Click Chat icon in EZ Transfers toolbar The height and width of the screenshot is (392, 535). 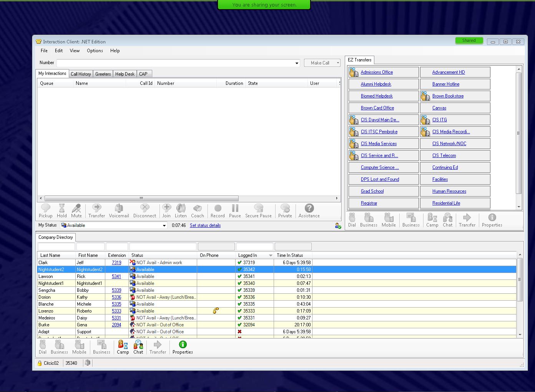(x=447, y=217)
